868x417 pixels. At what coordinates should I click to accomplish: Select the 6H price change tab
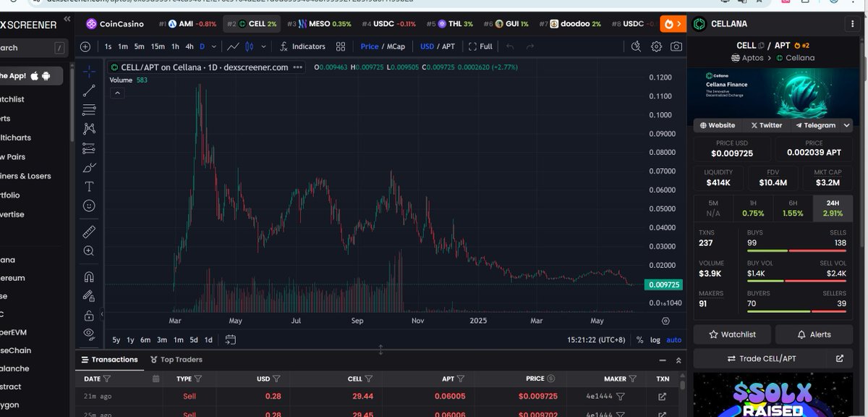793,208
